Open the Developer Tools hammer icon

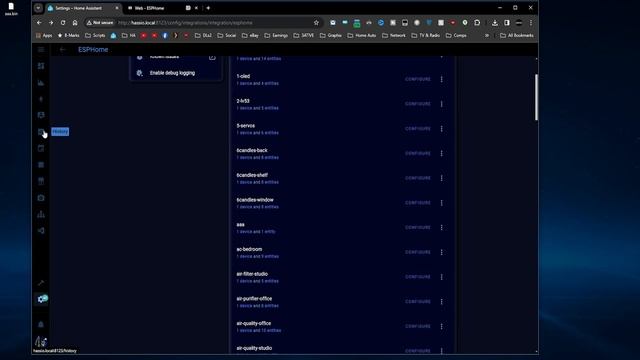click(41, 283)
